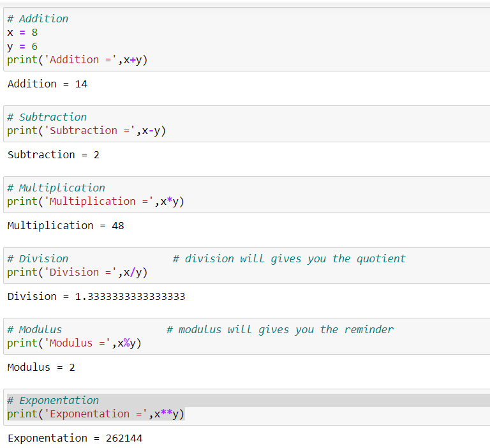The image size is (490, 448).
Task: Click the '# Modulus' comment
Action: point(34,330)
